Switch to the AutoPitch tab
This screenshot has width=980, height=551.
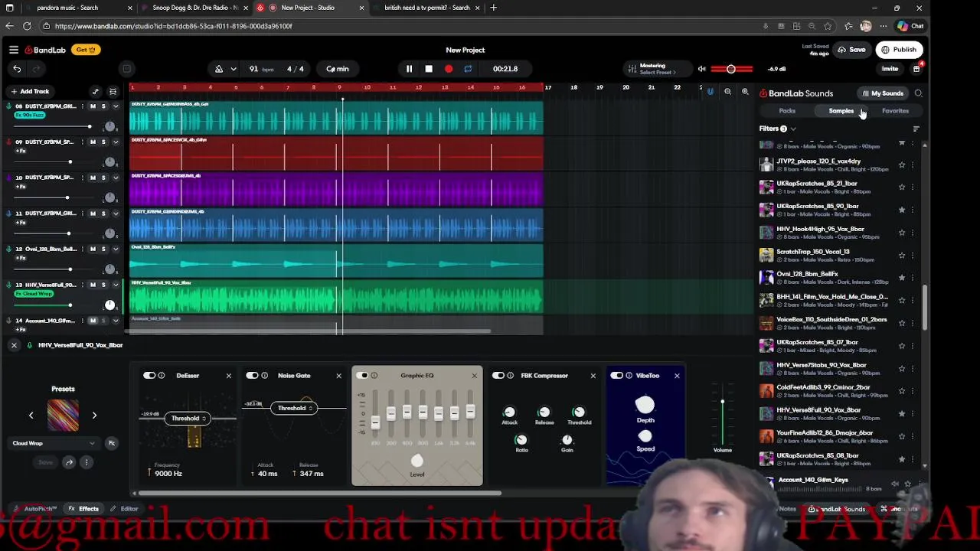pos(36,509)
